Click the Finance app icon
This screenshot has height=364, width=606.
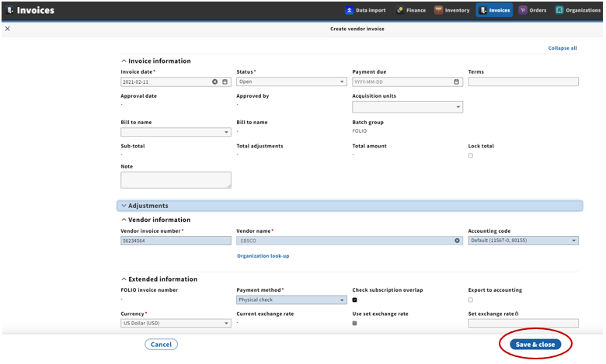click(x=399, y=10)
